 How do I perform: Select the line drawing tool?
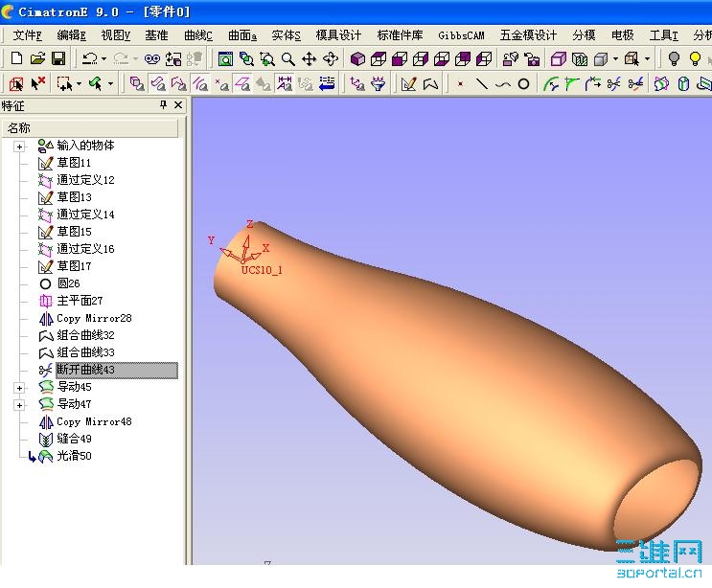481,83
